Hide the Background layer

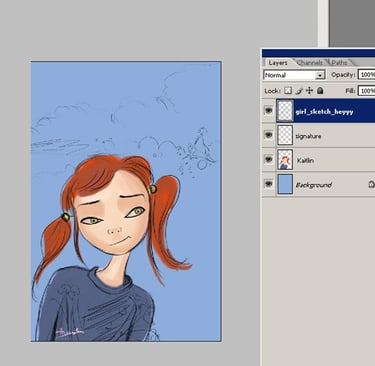268,184
